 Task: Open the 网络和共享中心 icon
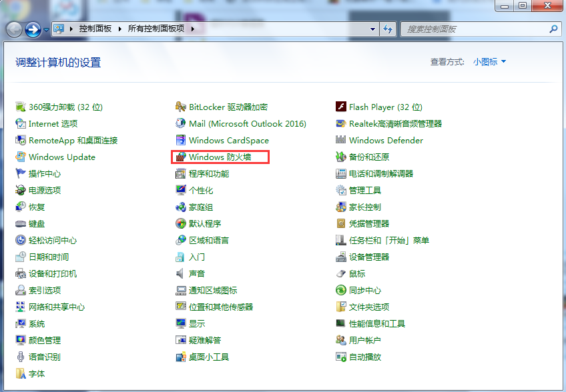(21, 307)
